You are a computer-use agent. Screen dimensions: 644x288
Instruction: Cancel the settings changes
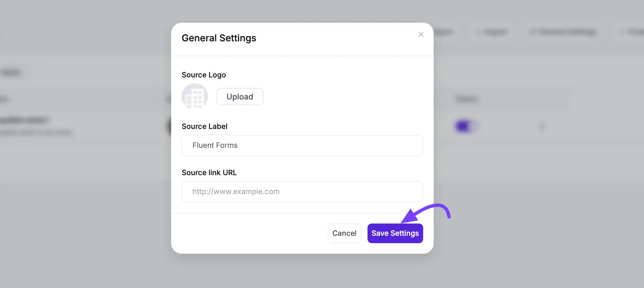[344, 233]
